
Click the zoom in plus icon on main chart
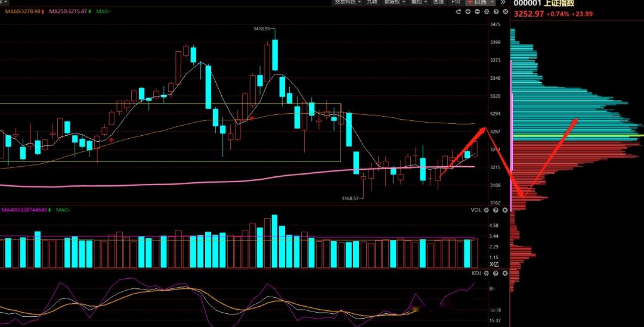point(468,12)
